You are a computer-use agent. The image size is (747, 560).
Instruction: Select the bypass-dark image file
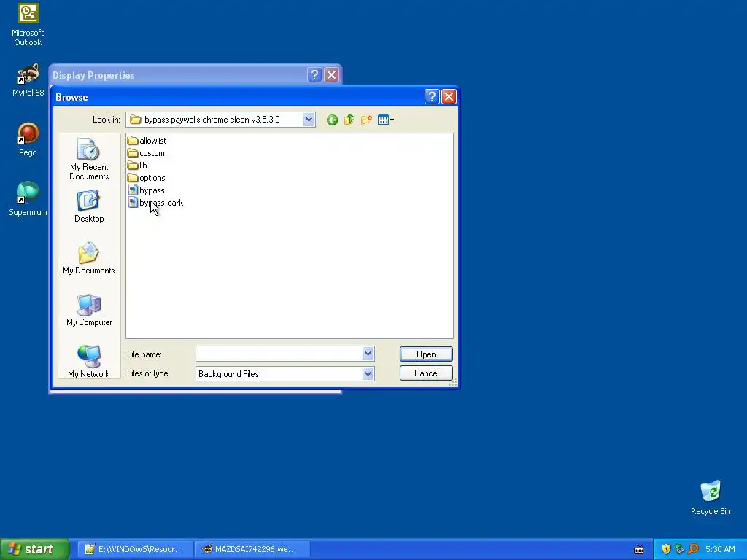click(x=156, y=203)
